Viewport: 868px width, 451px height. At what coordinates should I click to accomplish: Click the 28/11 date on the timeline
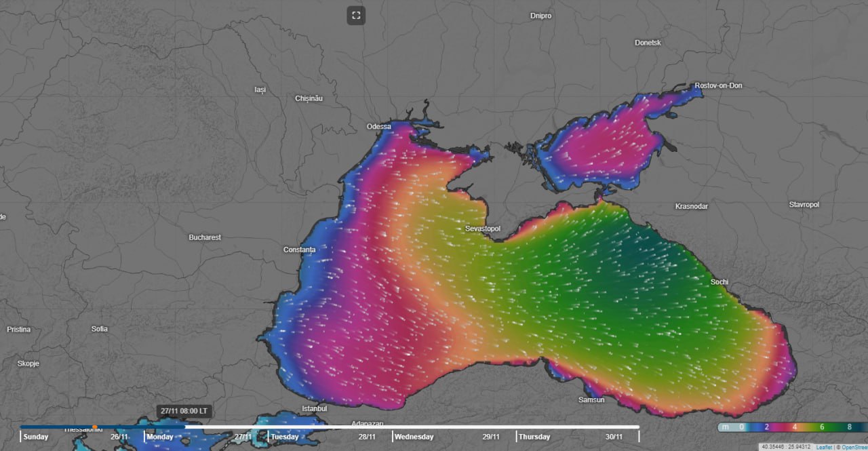tap(367, 437)
